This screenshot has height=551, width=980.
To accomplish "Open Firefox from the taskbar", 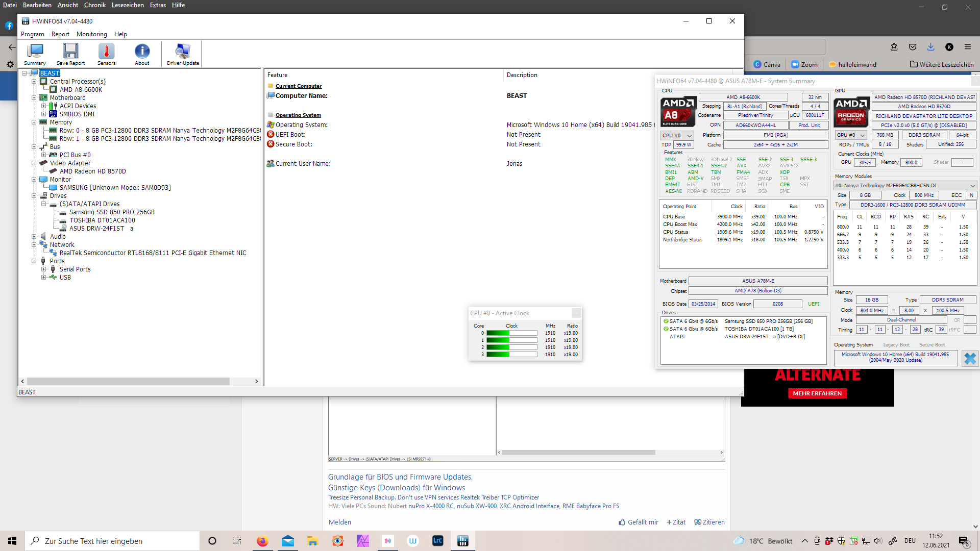I will 262,541.
